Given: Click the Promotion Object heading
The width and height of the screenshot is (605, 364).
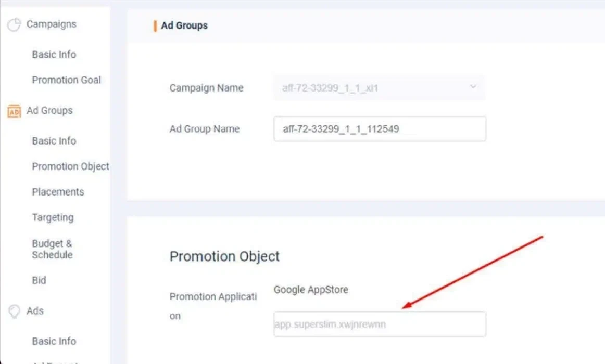Looking at the screenshot, I should [224, 256].
